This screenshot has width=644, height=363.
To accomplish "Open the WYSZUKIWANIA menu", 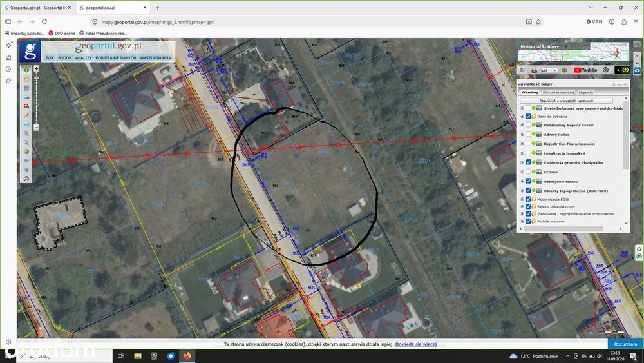I will click(x=155, y=58).
